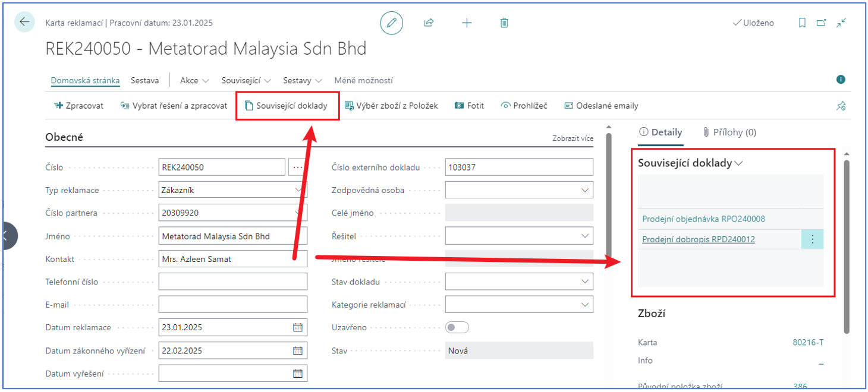Image resolution: width=868 pixels, height=392 pixels.
Task: Select the Sestava menu item
Action: click(144, 80)
